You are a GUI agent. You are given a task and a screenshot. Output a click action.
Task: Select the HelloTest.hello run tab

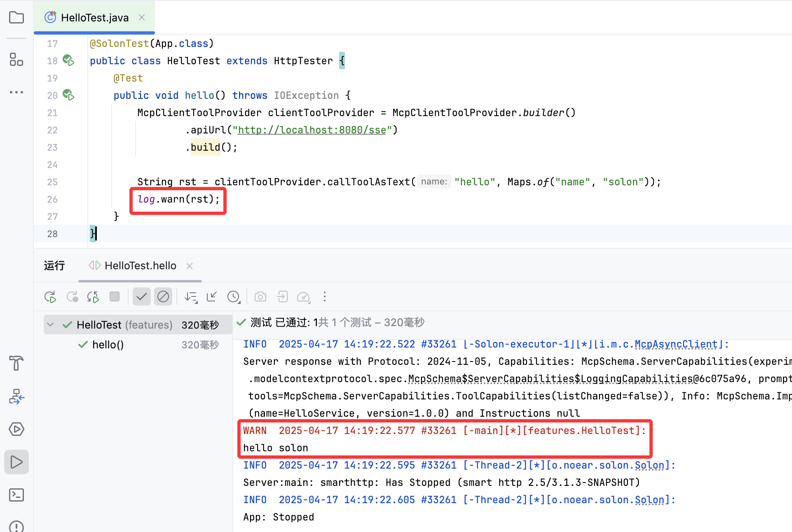[x=140, y=266]
